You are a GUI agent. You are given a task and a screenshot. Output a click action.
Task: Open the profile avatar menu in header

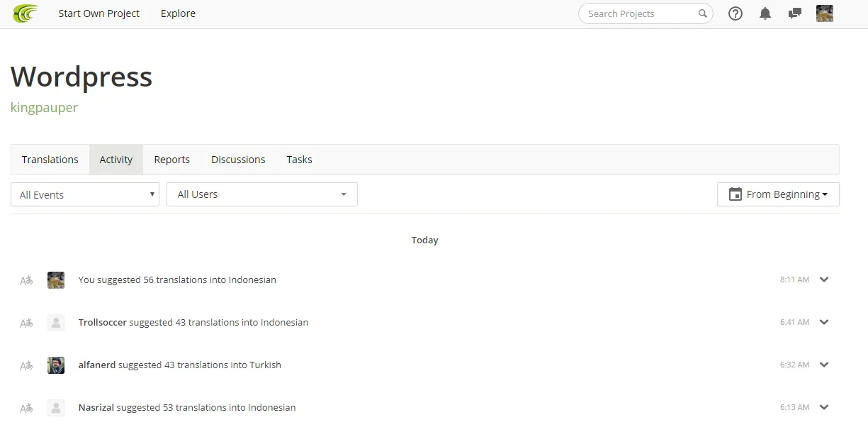pos(825,13)
